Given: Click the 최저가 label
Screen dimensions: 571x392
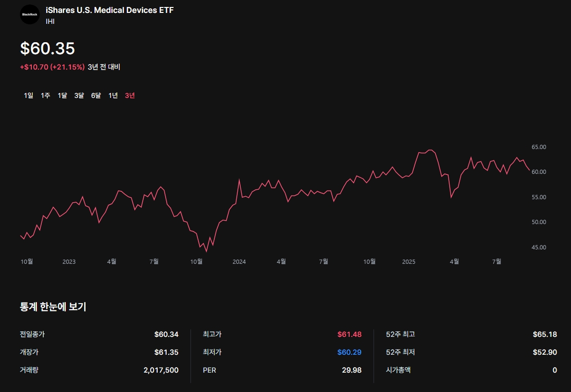Looking at the screenshot, I should pyautogui.click(x=212, y=352).
